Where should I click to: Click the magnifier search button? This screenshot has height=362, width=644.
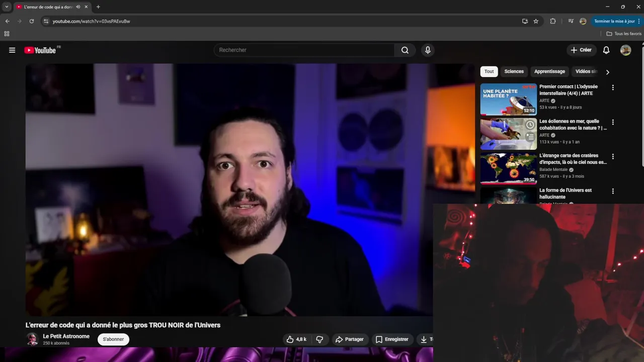[x=405, y=50]
